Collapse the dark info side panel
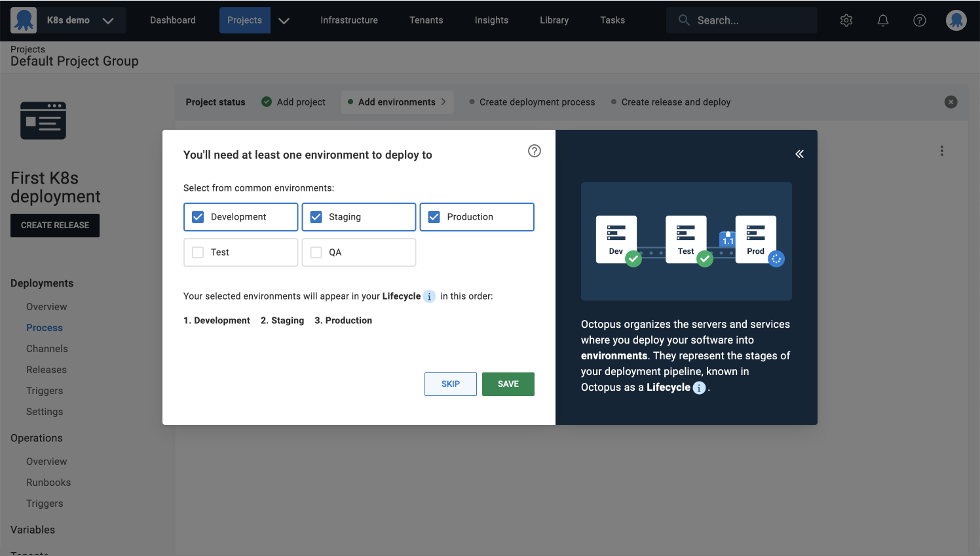 click(799, 153)
